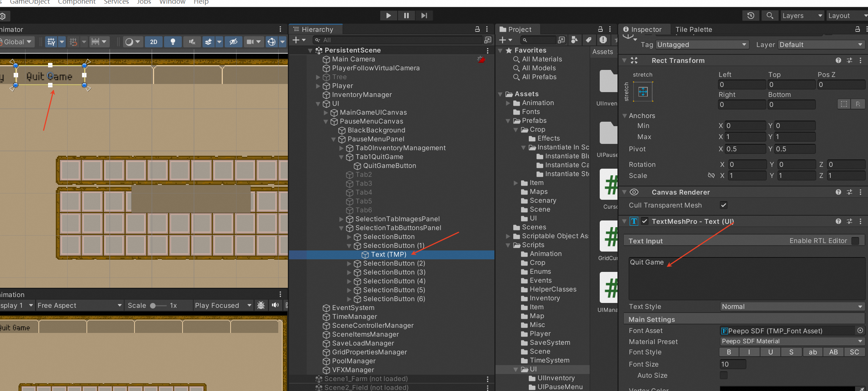Open the Undo History icon

[x=750, y=16]
